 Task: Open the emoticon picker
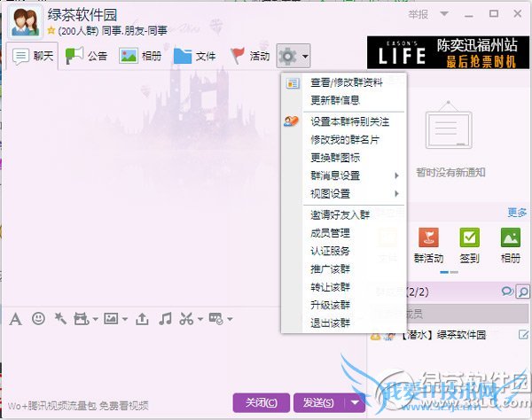tap(38, 319)
